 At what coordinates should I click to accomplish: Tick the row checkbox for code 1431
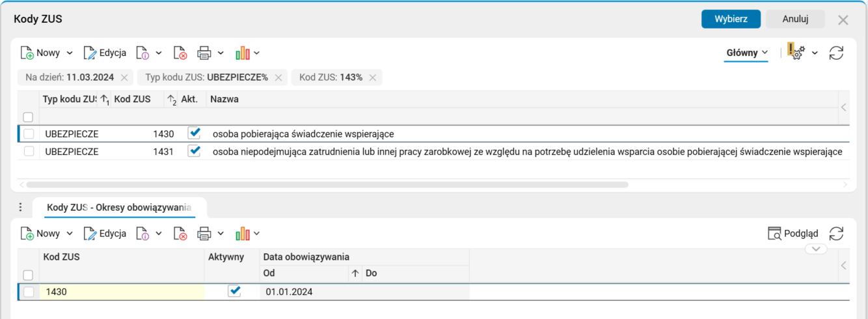[x=29, y=152]
